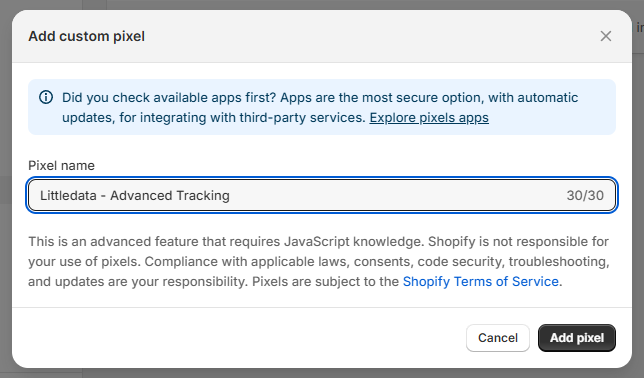Cancel adding the custom pixel

(498, 338)
